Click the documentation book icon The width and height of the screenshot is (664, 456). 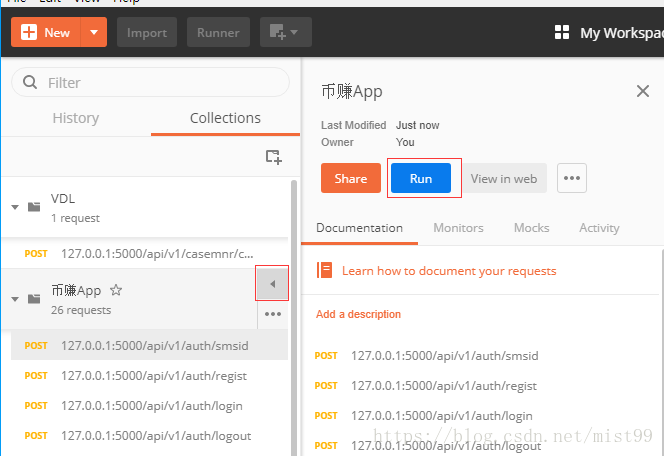(x=324, y=270)
